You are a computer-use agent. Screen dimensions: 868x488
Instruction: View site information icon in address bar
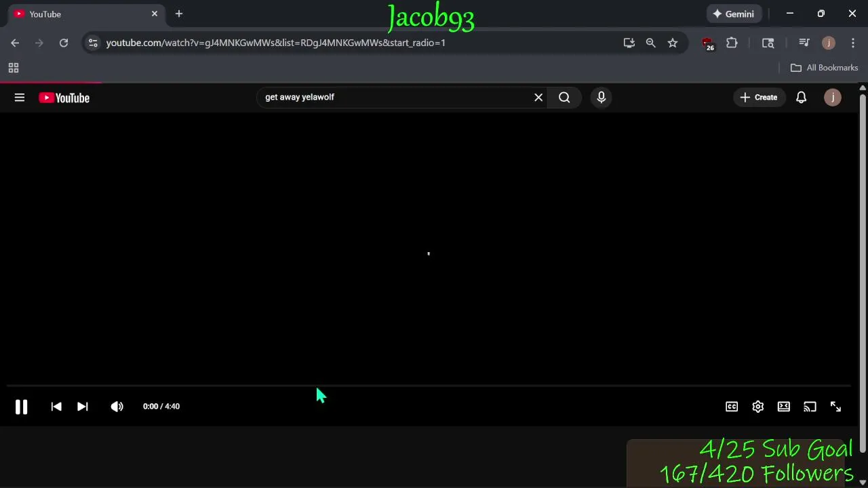(x=93, y=43)
